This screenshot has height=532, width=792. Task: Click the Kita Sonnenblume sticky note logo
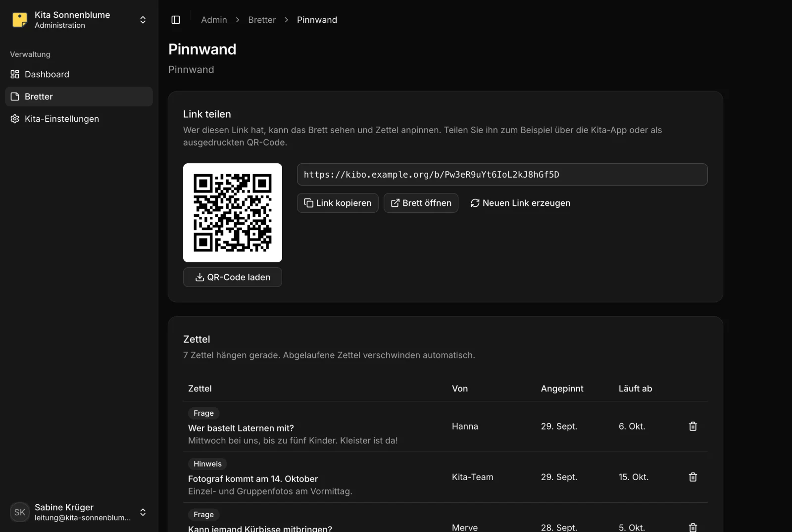click(20, 20)
